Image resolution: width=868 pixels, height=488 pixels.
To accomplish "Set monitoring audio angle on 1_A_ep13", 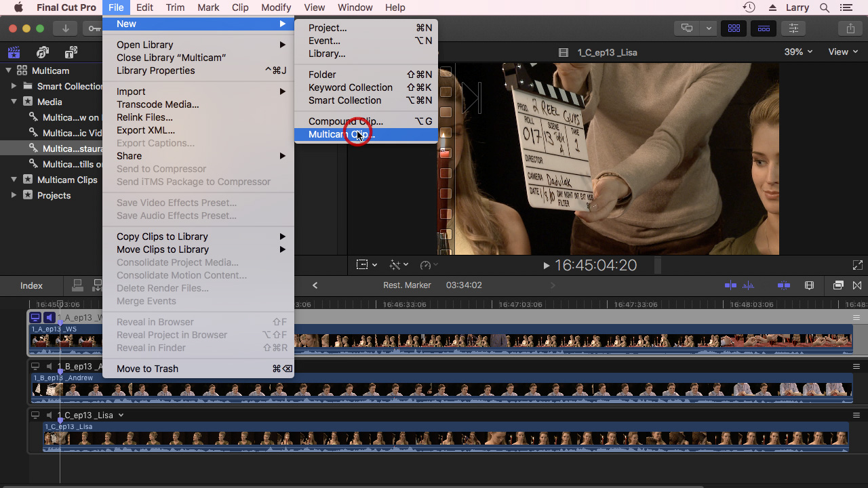I will (49, 317).
